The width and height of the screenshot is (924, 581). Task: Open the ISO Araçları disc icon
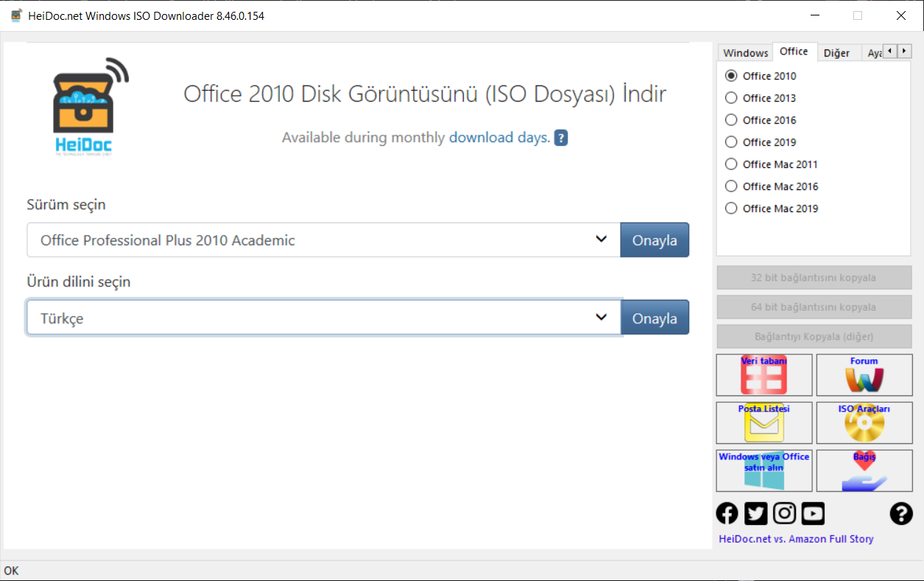(x=864, y=423)
